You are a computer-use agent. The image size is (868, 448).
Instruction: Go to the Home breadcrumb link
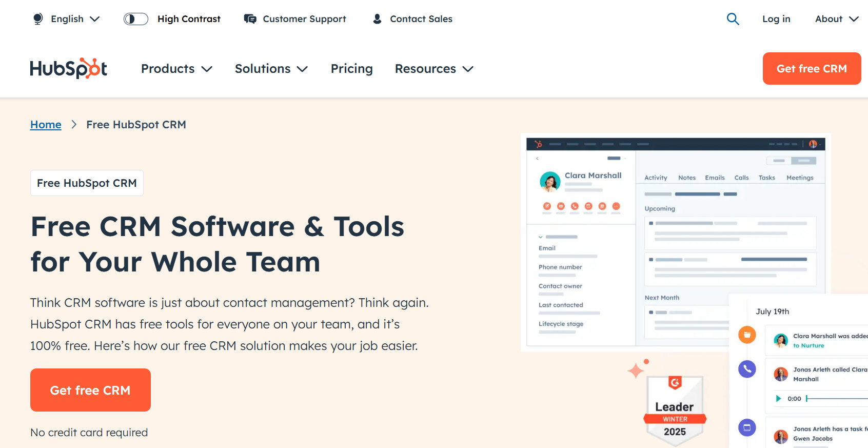(x=46, y=125)
